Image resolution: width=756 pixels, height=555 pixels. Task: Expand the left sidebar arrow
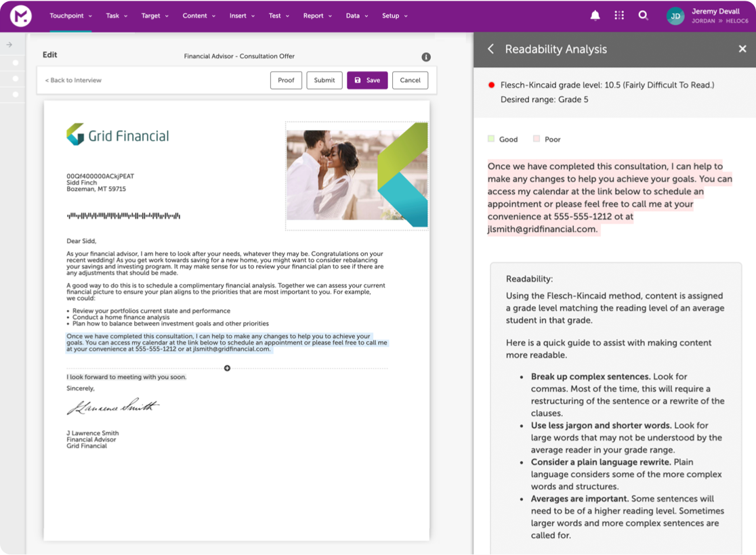click(9, 45)
